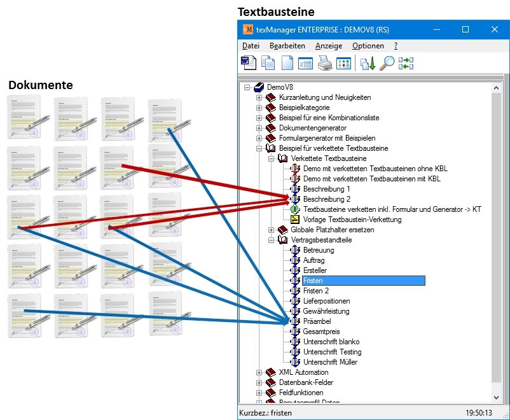Expand the Kurzanleitung und Neuigkeiten node

259,97
